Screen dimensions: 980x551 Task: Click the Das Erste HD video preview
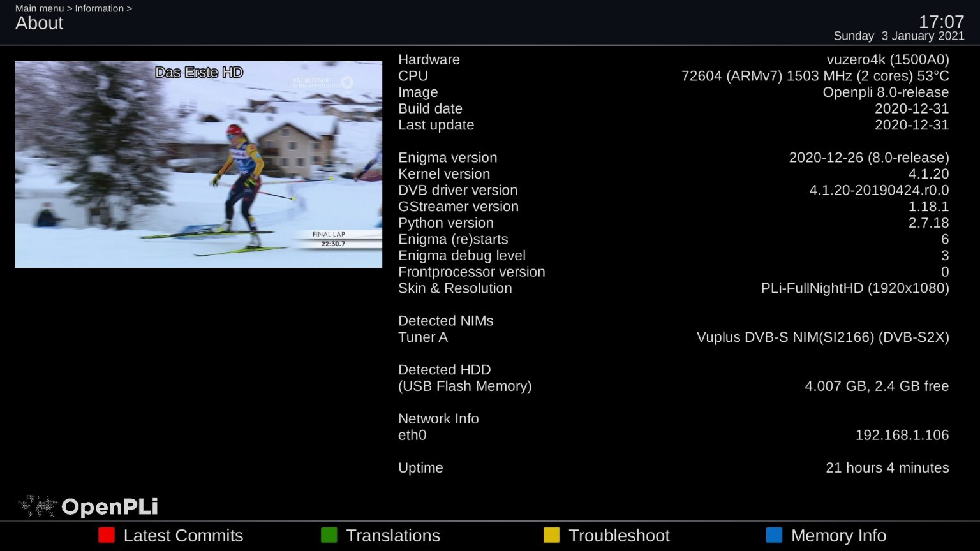click(x=198, y=165)
